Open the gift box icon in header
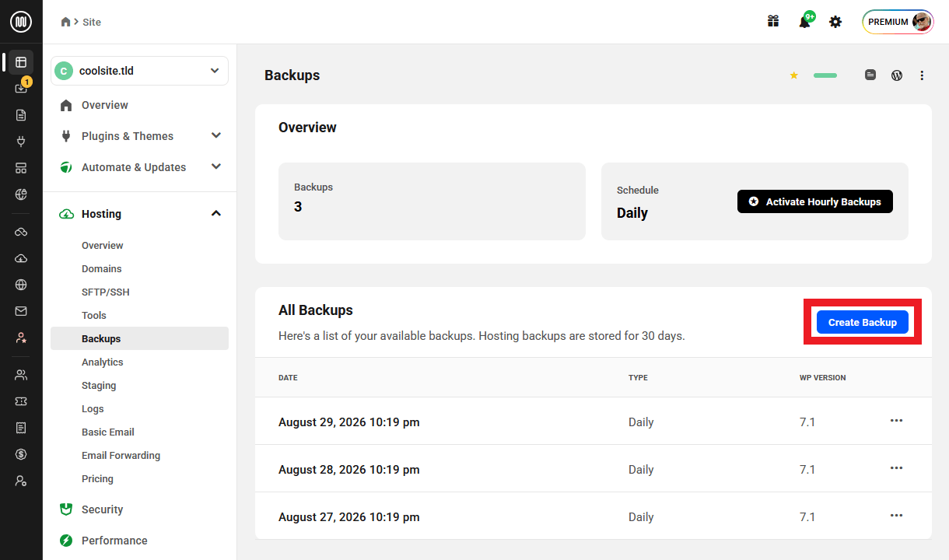949x560 pixels. (773, 22)
